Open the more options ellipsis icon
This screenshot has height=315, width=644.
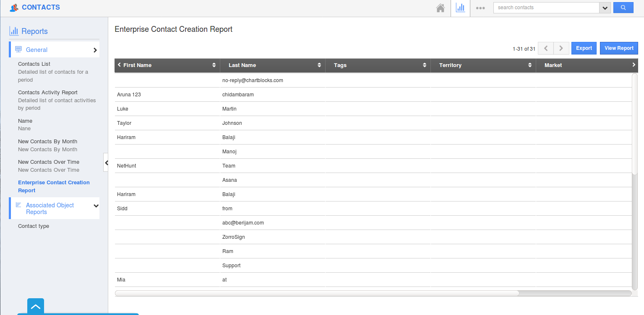480,8
